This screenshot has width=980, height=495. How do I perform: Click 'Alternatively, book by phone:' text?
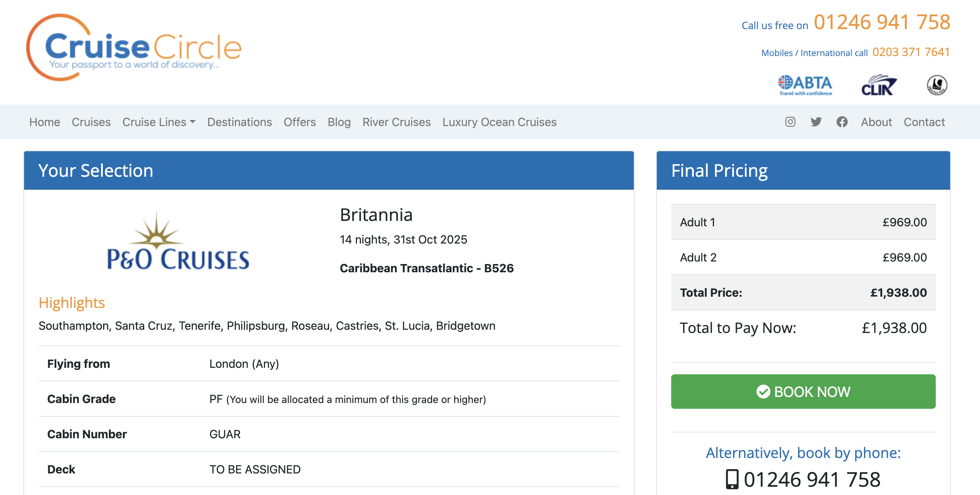pos(803,453)
